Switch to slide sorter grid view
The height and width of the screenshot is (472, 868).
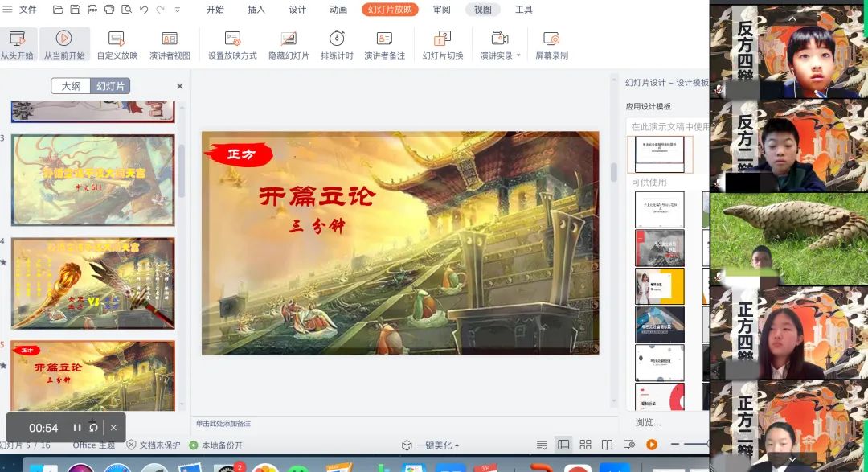point(585,445)
